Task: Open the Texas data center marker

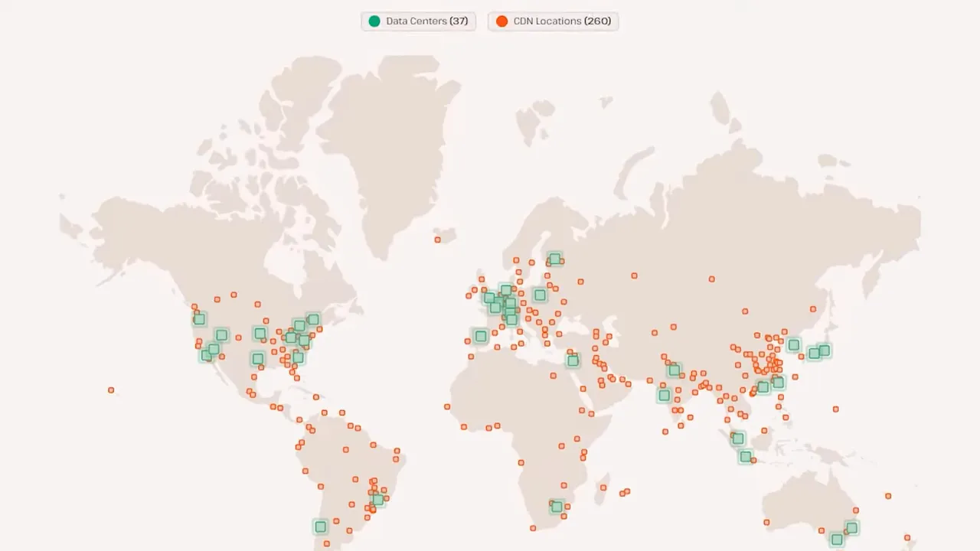Action: 258,359
